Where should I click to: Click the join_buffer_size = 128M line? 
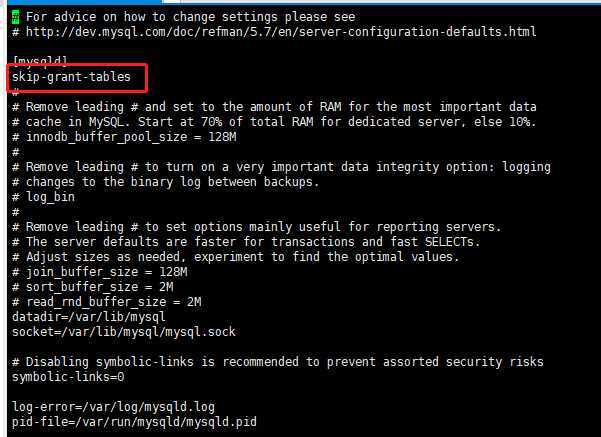pos(100,272)
